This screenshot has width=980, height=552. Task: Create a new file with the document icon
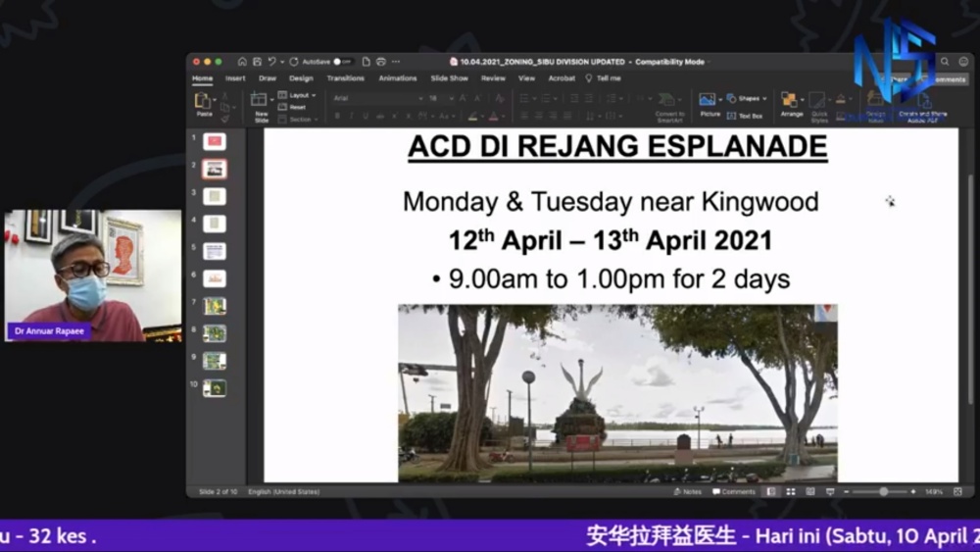[x=367, y=62]
